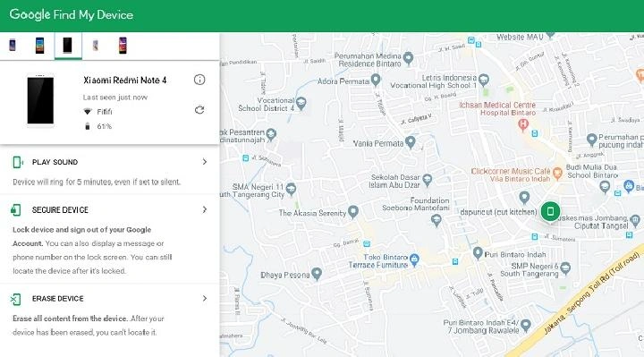Select The Akasia Serenity map pin
Viewport: 644px width, 357px height.
tap(353, 212)
